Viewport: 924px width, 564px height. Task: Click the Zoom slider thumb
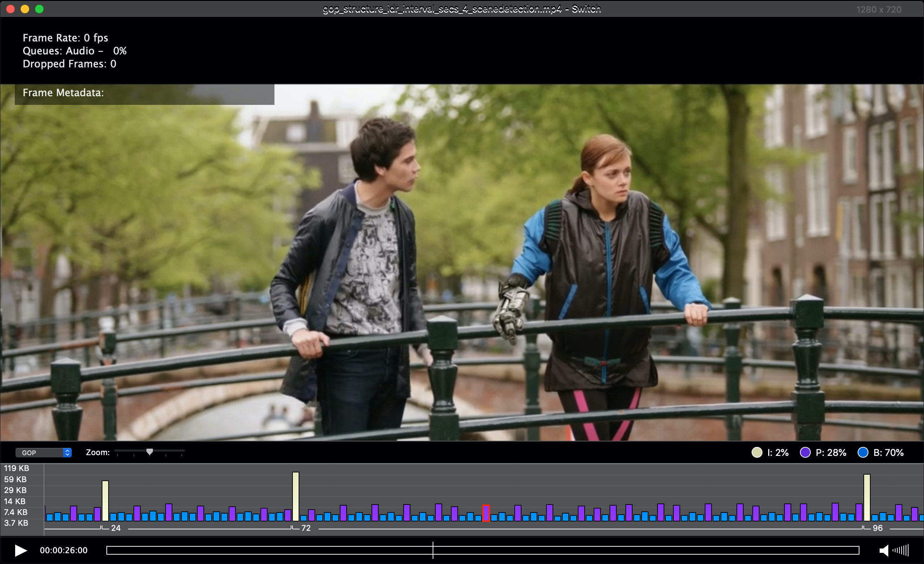click(150, 452)
